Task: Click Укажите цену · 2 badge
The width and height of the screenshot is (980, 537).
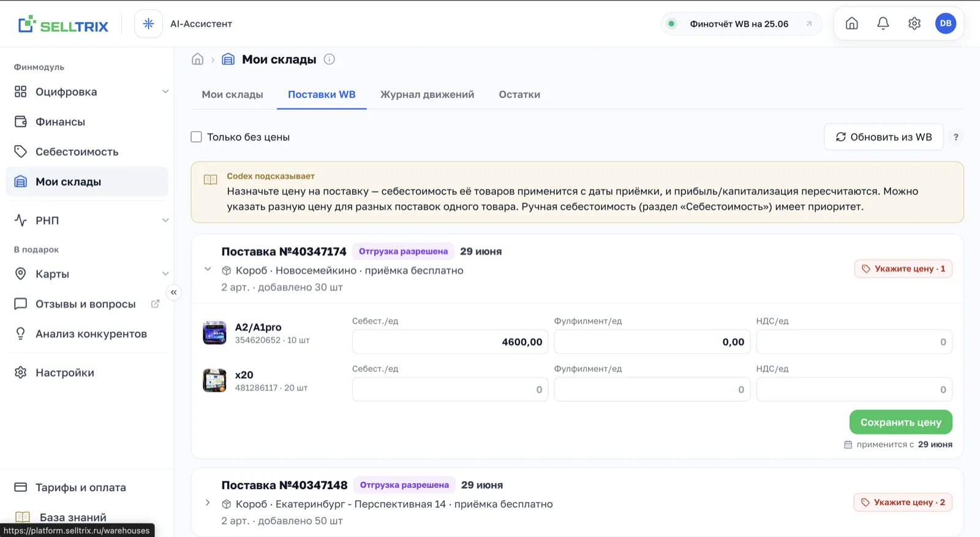Action: tap(903, 502)
